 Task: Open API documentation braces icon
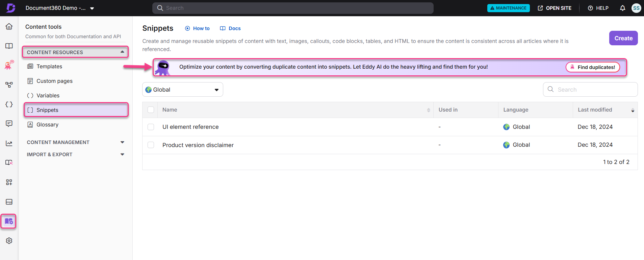pos(9,104)
